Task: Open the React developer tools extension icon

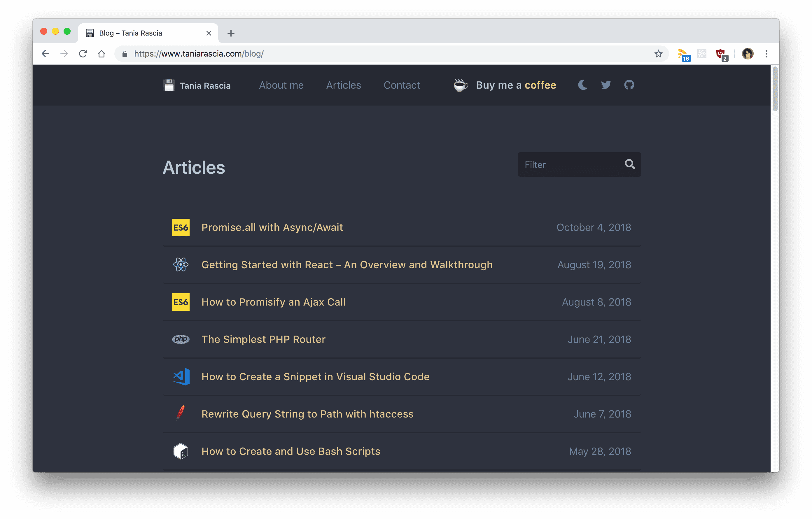Action: (702, 54)
